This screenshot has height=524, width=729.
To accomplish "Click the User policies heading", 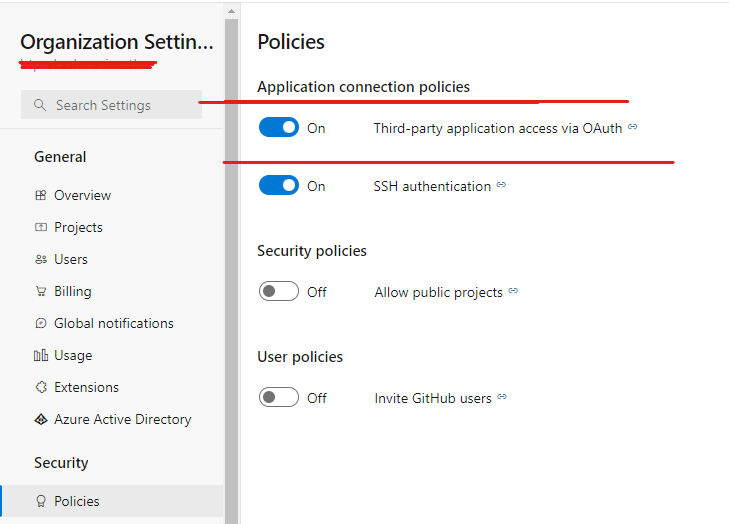I will point(300,357).
